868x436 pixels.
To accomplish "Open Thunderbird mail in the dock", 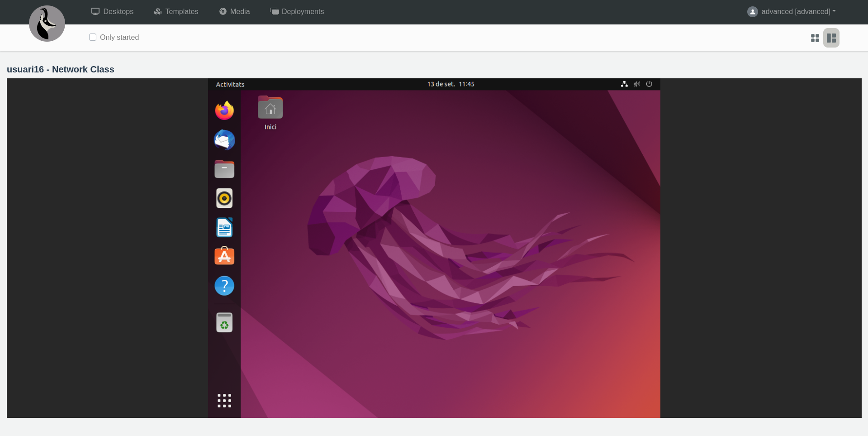I will (224, 140).
